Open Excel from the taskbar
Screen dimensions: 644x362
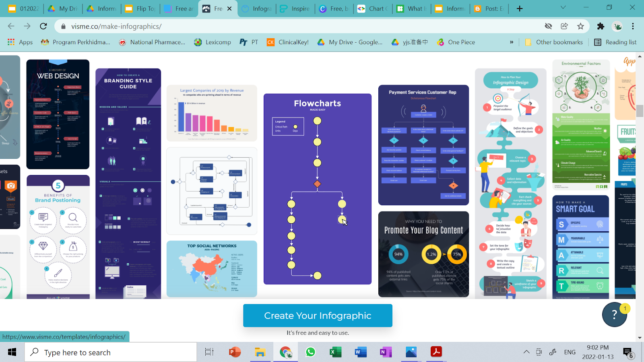(335, 352)
